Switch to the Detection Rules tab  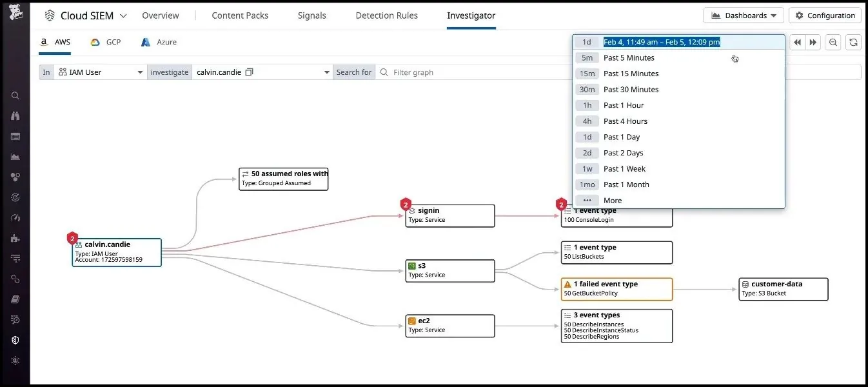(x=386, y=15)
